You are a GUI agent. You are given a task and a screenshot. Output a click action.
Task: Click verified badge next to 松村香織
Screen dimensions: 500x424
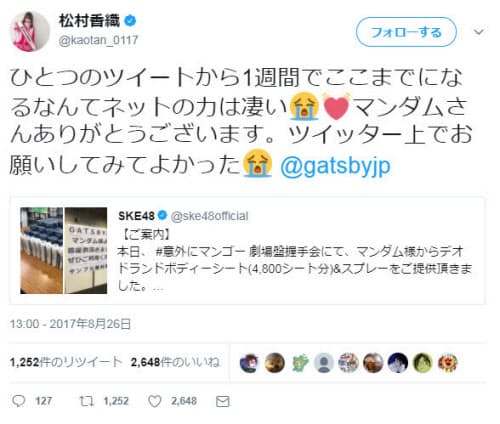coord(130,21)
